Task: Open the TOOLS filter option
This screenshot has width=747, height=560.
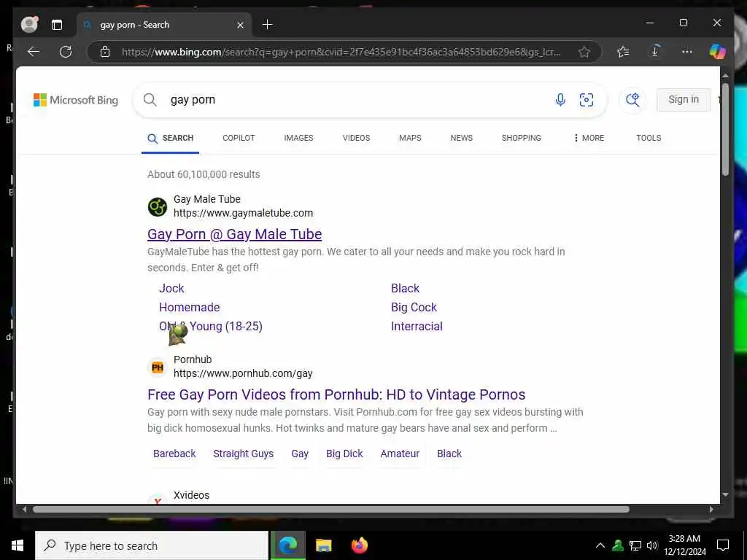Action: (649, 138)
